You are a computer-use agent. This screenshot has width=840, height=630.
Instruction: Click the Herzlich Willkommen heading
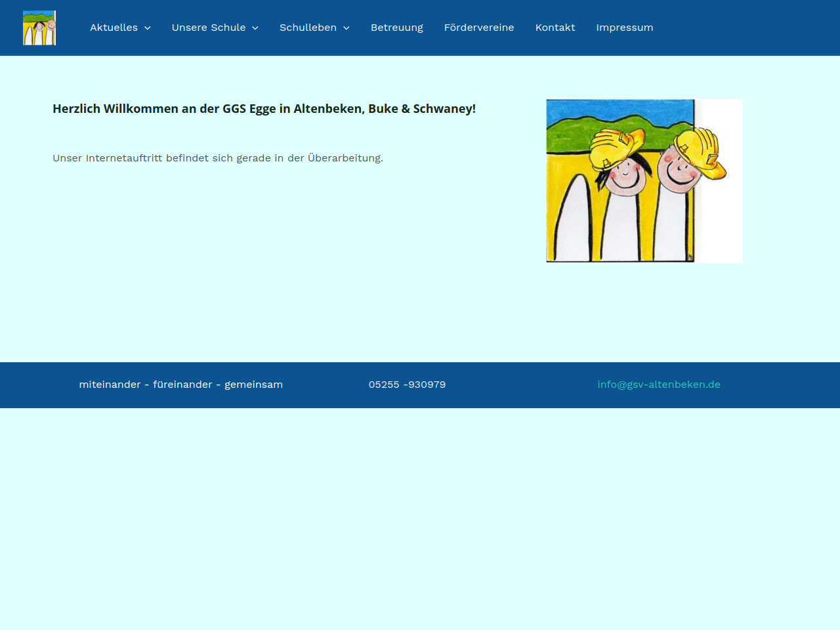(264, 109)
